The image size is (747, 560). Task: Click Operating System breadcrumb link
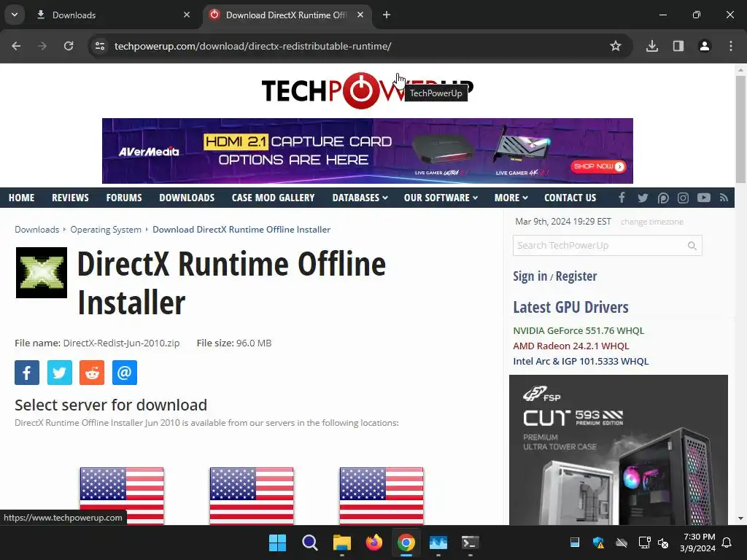(x=106, y=230)
